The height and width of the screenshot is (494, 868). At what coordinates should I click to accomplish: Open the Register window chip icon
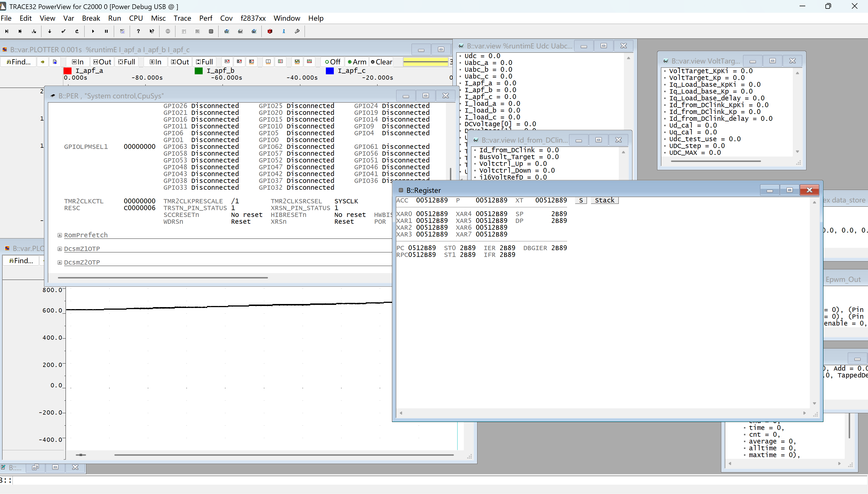211,31
